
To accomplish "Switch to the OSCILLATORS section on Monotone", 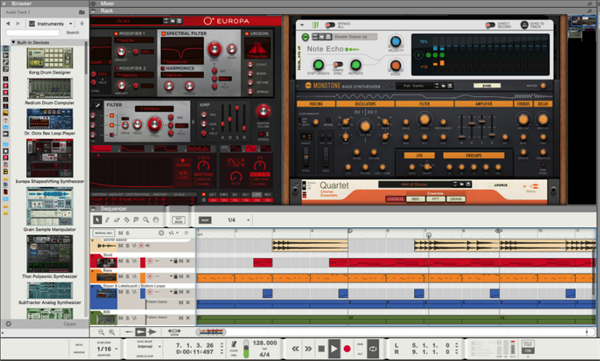I will [365, 104].
